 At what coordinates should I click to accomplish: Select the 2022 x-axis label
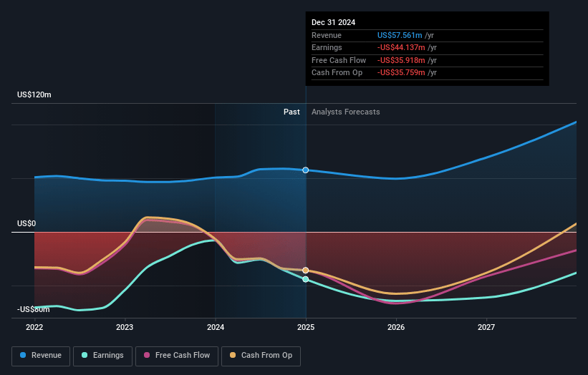click(34, 327)
